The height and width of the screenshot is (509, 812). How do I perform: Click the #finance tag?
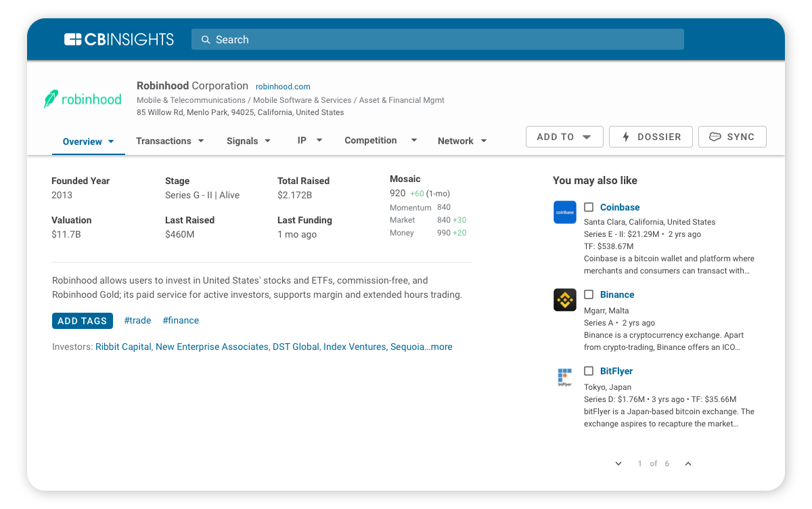[181, 320]
